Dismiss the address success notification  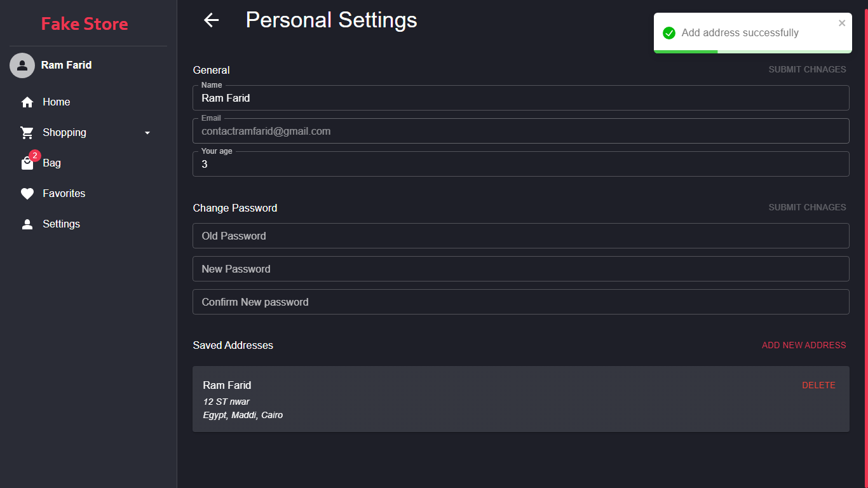842,24
